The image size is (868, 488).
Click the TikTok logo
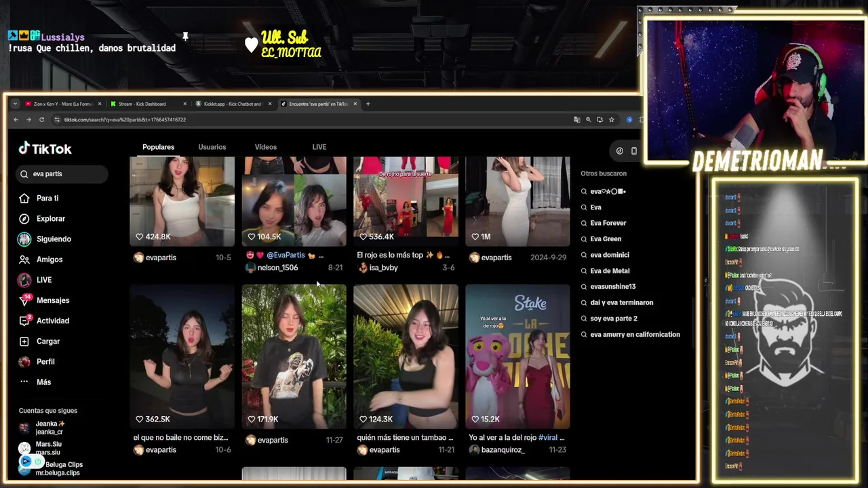point(45,148)
